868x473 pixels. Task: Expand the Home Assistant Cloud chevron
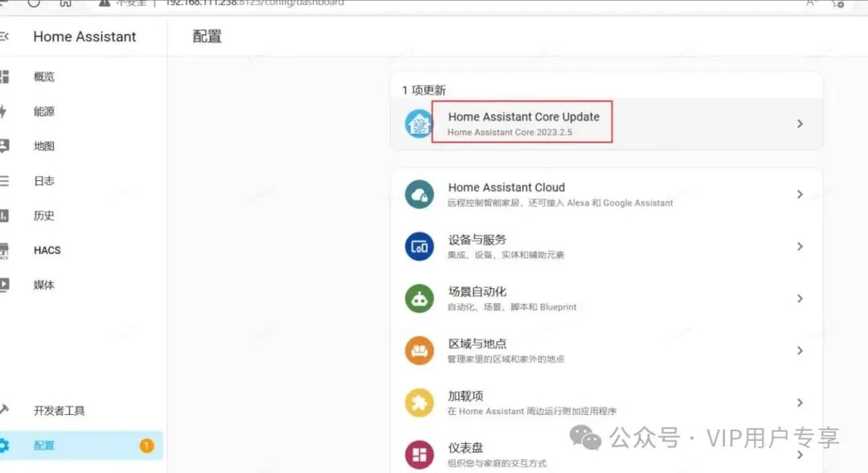coord(800,195)
